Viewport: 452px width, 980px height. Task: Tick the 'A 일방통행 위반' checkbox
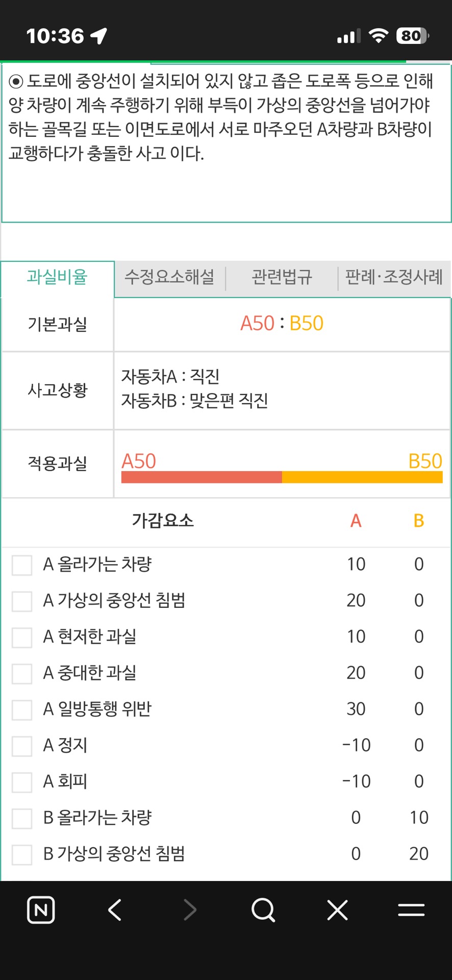pos(22,709)
